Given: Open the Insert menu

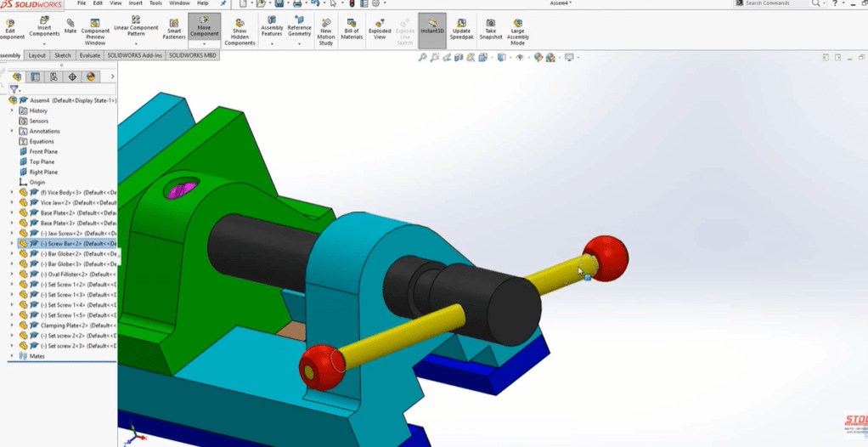Looking at the screenshot, I should coord(136,3).
